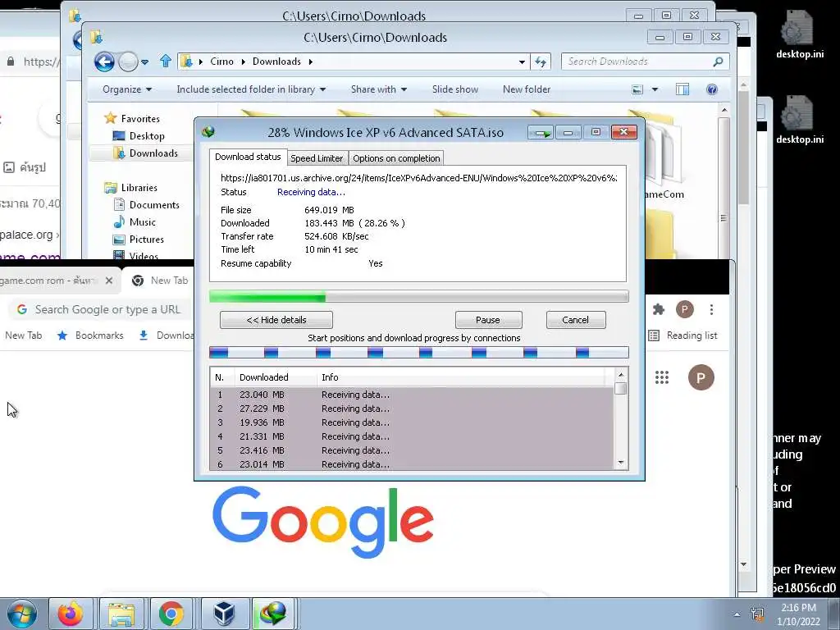This screenshot has height=630, width=840.
Task: Click the Windows Start orb
Action: pos(21,614)
